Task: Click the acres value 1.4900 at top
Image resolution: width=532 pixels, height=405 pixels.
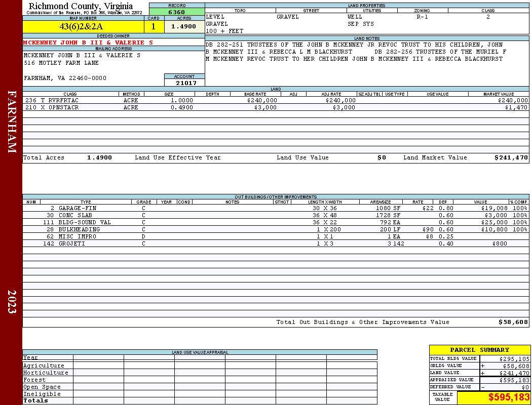Action: click(x=183, y=26)
